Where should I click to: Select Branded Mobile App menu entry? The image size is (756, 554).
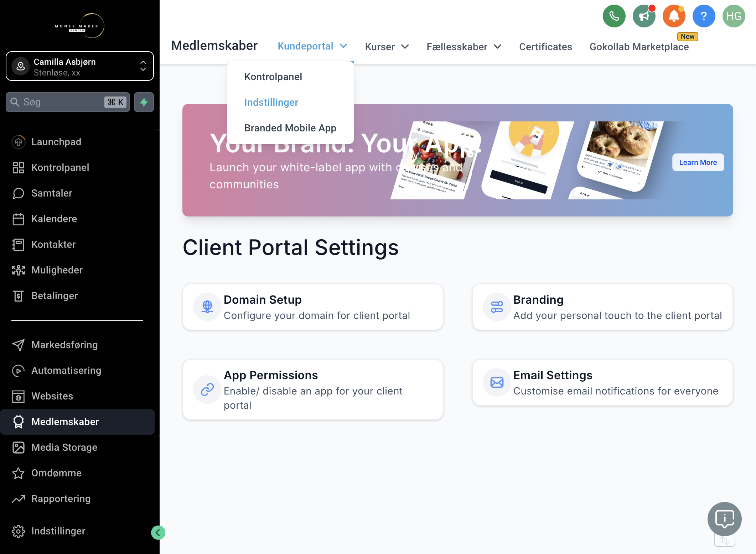[x=290, y=128]
